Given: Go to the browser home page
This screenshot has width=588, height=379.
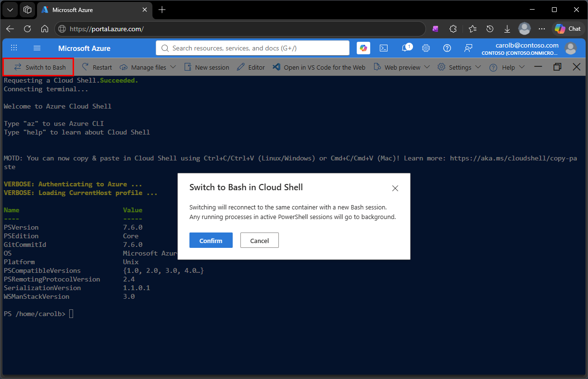Looking at the screenshot, I should (45, 29).
